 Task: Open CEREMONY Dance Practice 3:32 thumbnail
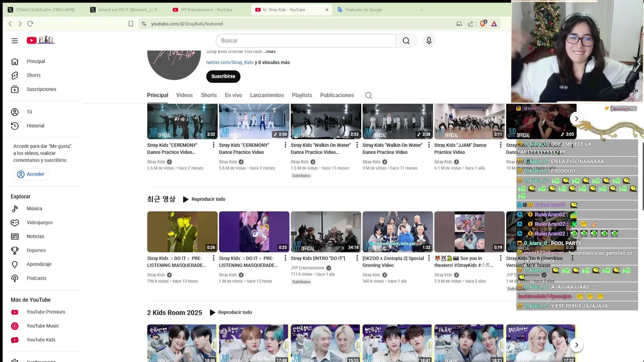tap(182, 121)
